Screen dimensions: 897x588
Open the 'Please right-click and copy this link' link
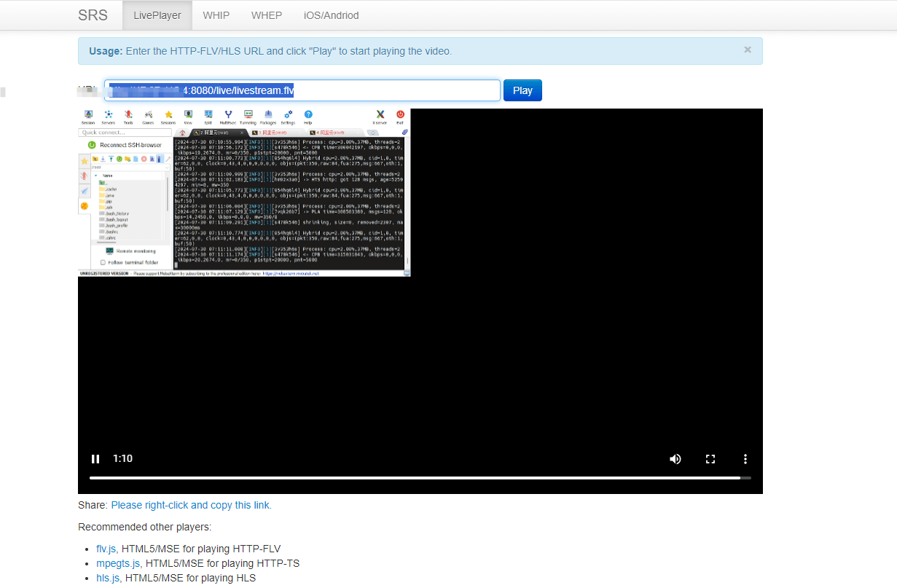191,505
